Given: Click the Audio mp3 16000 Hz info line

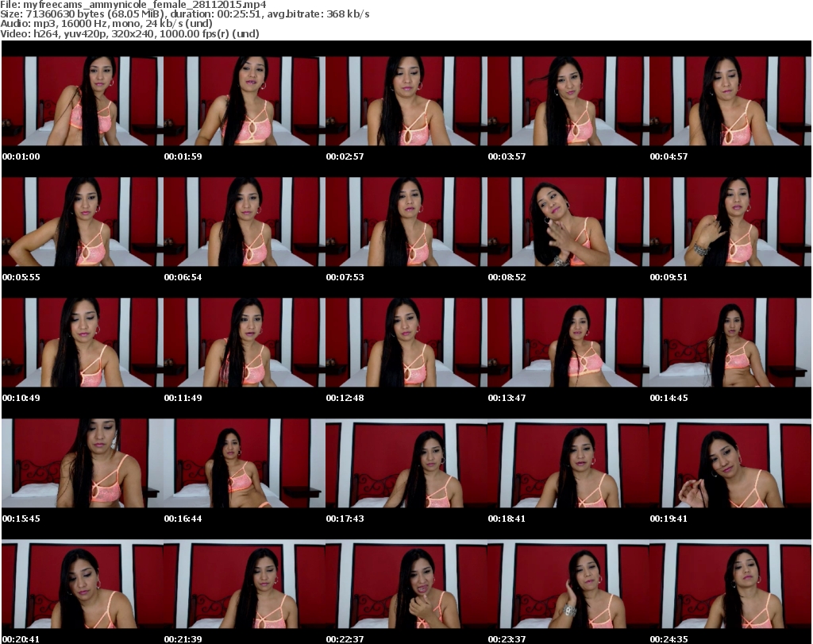Looking at the screenshot, I should pos(106,24).
